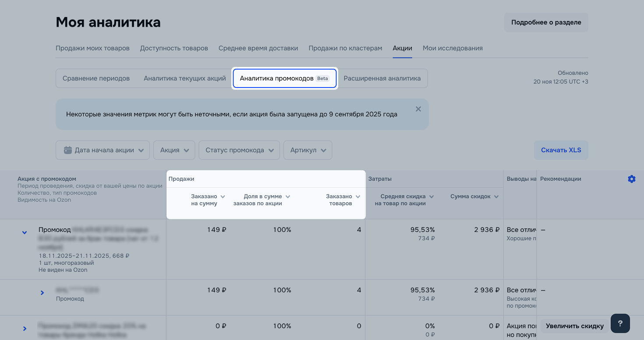
Task: Click the Скачать XLS button
Action: coord(561,150)
